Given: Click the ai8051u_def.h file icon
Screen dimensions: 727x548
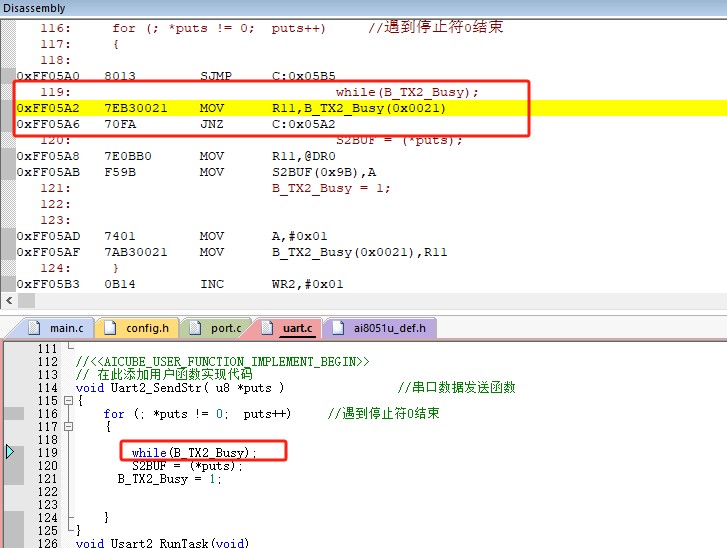Looking at the screenshot, I should click(338, 328).
